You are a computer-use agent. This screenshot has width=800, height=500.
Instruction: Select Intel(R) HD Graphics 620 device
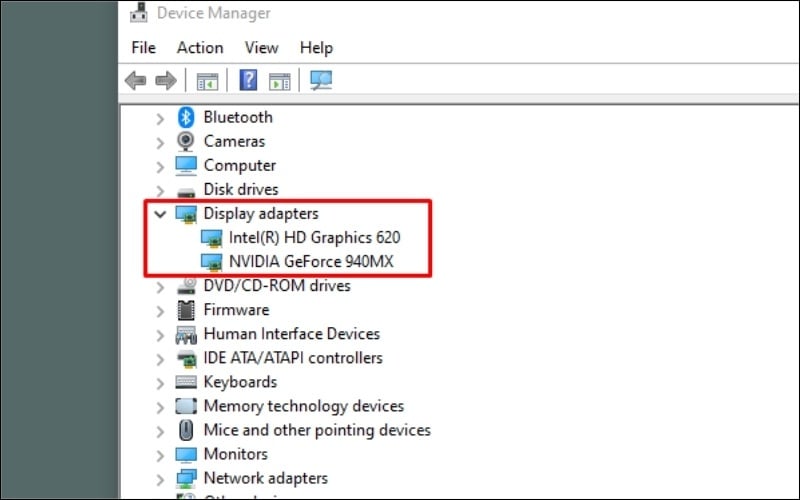click(x=315, y=237)
